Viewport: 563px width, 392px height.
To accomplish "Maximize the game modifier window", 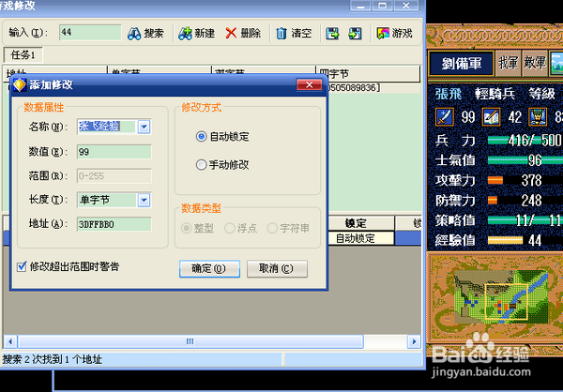I will [x=383, y=6].
